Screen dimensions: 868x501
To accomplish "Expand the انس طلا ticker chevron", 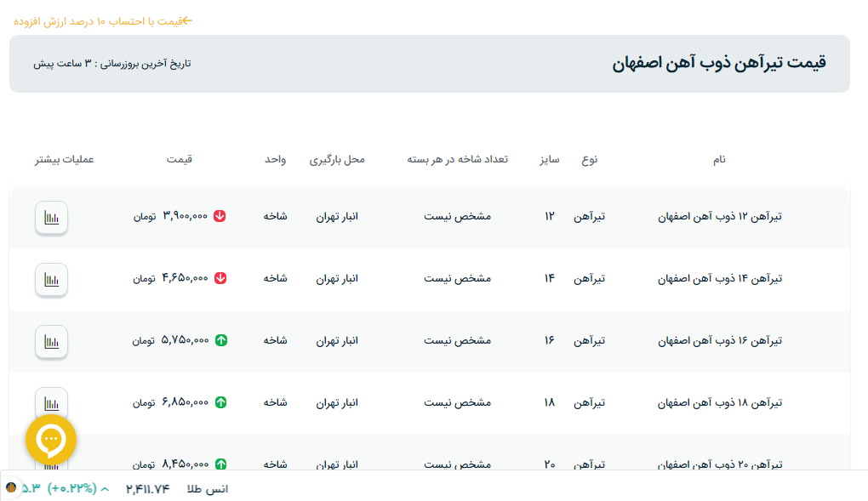I will [105, 488].
